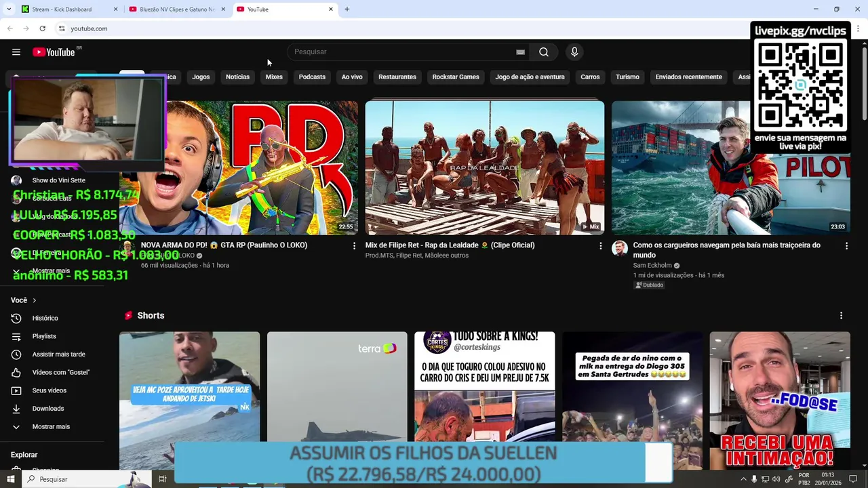This screenshot has height=488, width=868.
Task: Open the Shorts section options menu
Action: (x=841, y=316)
